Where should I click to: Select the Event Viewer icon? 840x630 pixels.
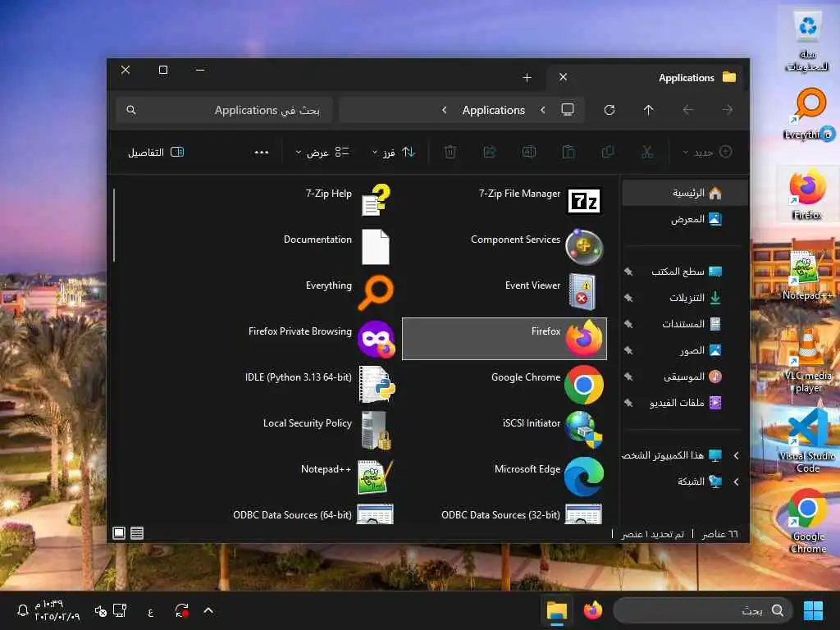(x=582, y=293)
